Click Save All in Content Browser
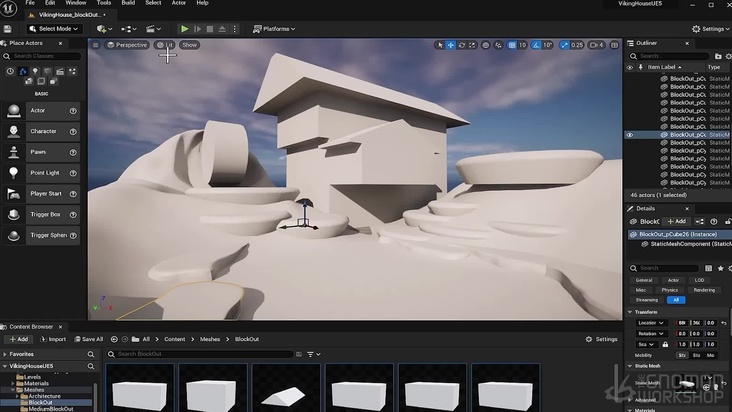732x412 pixels. pyautogui.click(x=89, y=339)
